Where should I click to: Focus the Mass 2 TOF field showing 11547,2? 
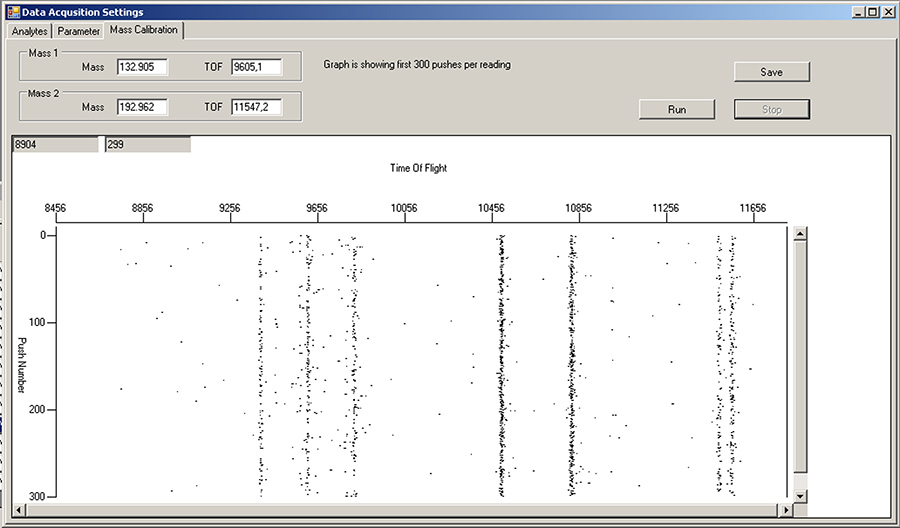point(256,107)
